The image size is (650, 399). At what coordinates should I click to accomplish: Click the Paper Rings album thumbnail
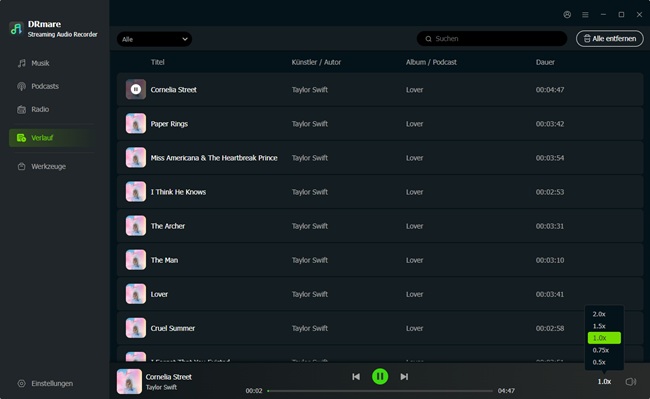pyautogui.click(x=136, y=123)
